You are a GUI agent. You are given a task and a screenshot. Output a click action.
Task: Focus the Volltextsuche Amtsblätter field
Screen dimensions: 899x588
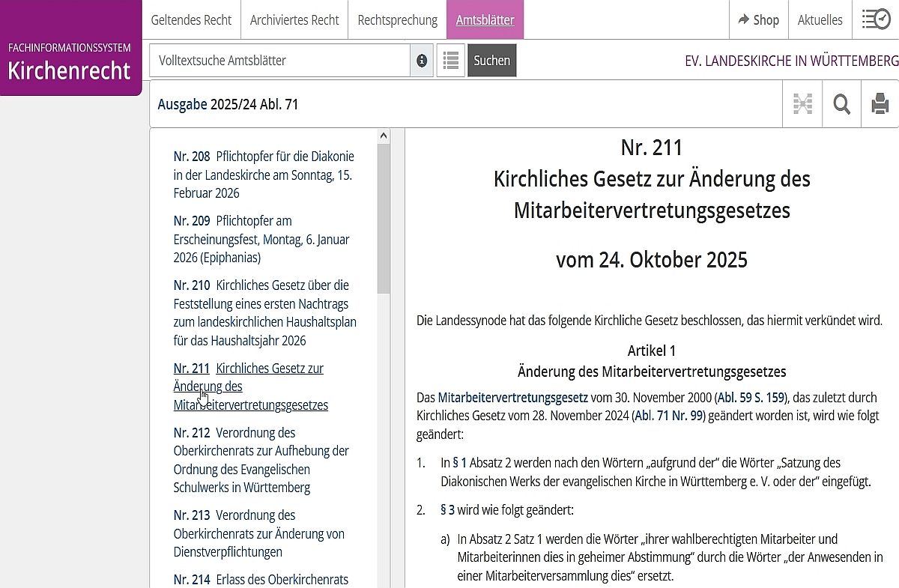pos(279,61)
